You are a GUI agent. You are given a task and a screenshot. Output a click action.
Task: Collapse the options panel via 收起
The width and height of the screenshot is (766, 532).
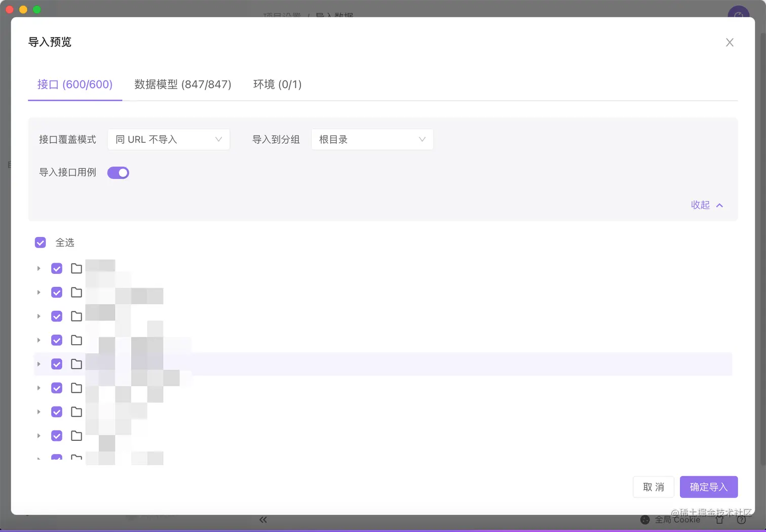(x=707, y=205)
